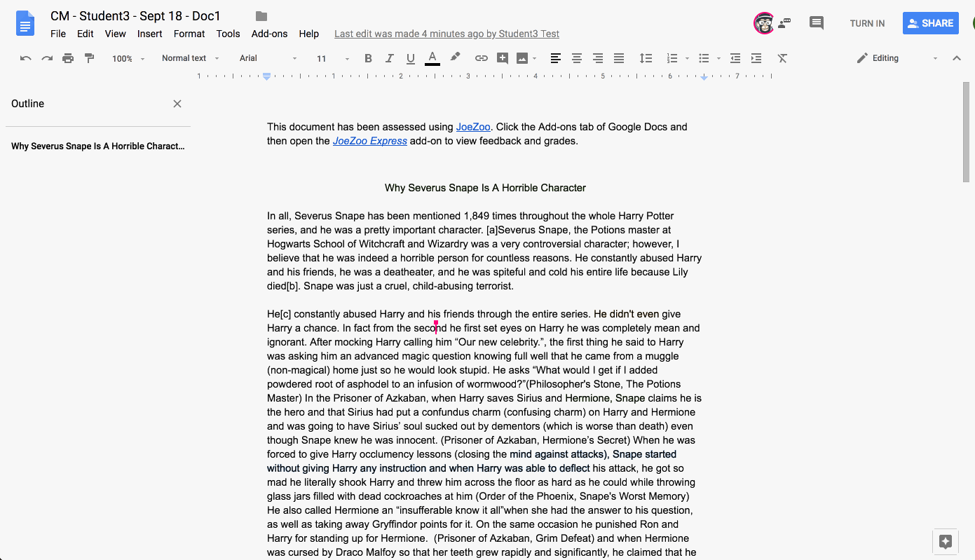Screen dimensions: 975x560
Task: Open the zoom level dropdown
Action: (128, 59)
